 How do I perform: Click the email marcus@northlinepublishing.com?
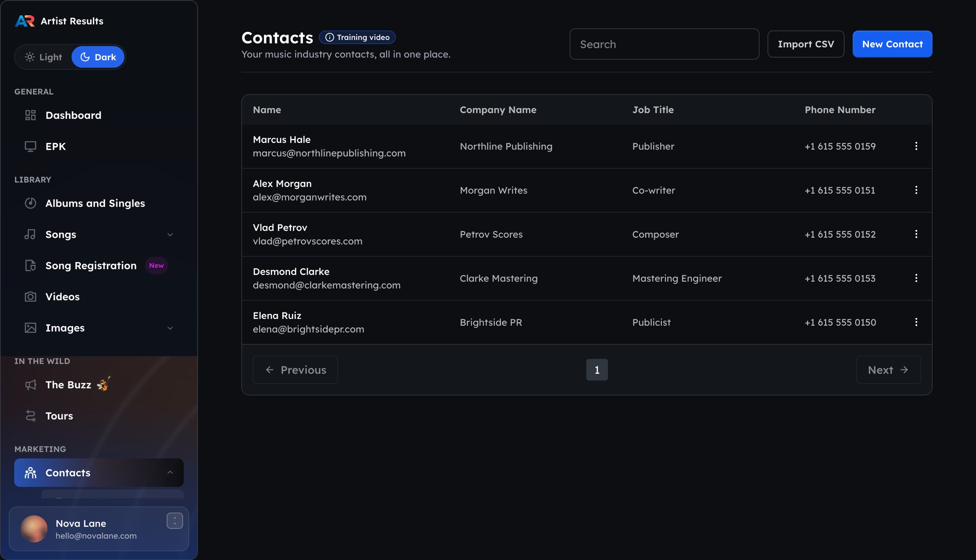329,153
